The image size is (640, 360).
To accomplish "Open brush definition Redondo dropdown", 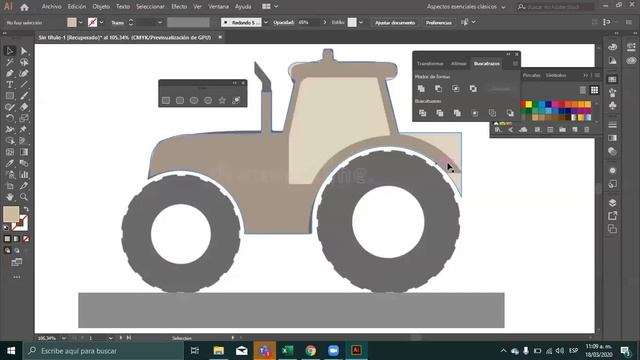I will pyautogui.click(x=266, y=22).
